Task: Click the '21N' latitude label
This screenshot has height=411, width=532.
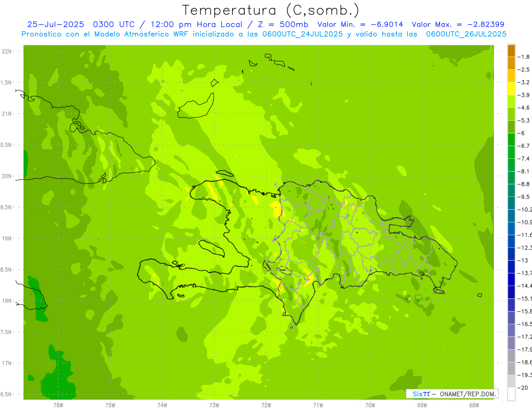Action: tap(7, 114)
